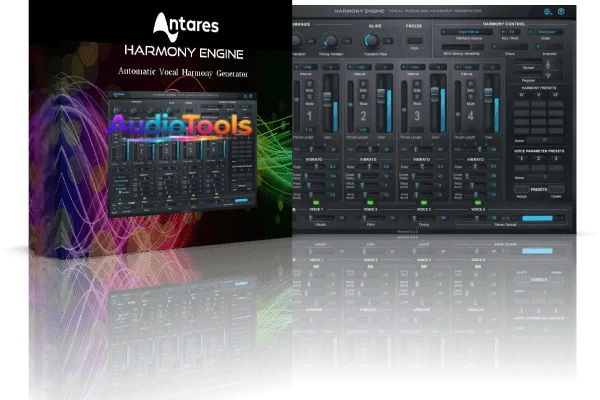Click the Glide Transition Rate knob
This screenshot has width=600, height=400.
coord(371,41)
